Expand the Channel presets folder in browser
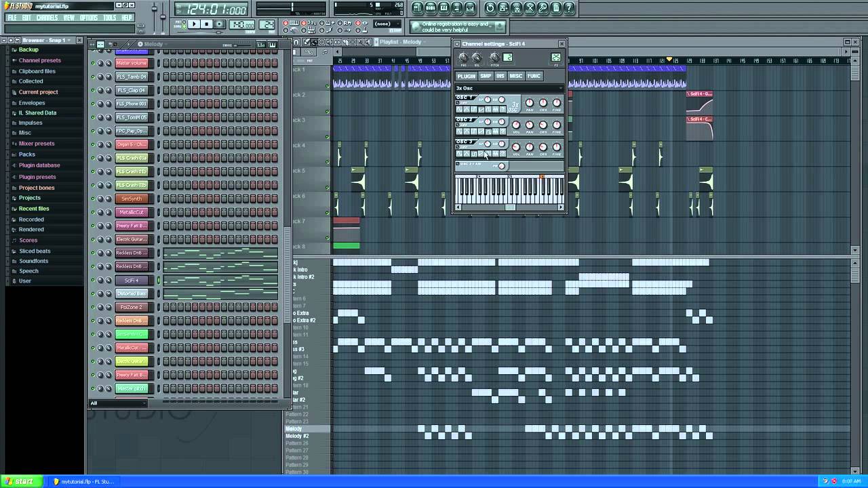Screen dimensions: 868x488 40,60
